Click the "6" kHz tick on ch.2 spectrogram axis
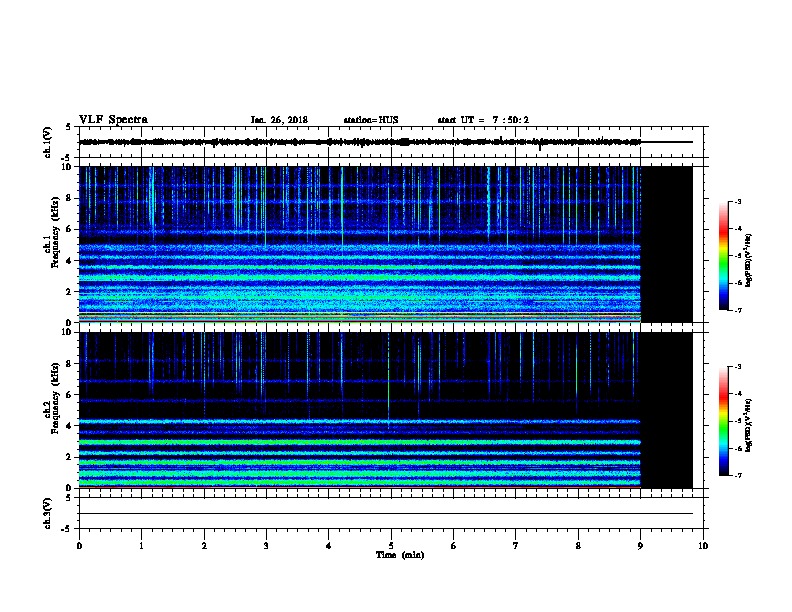Image resolution: width=792 pixels, height=612 pixels. (x=69, y=395)
